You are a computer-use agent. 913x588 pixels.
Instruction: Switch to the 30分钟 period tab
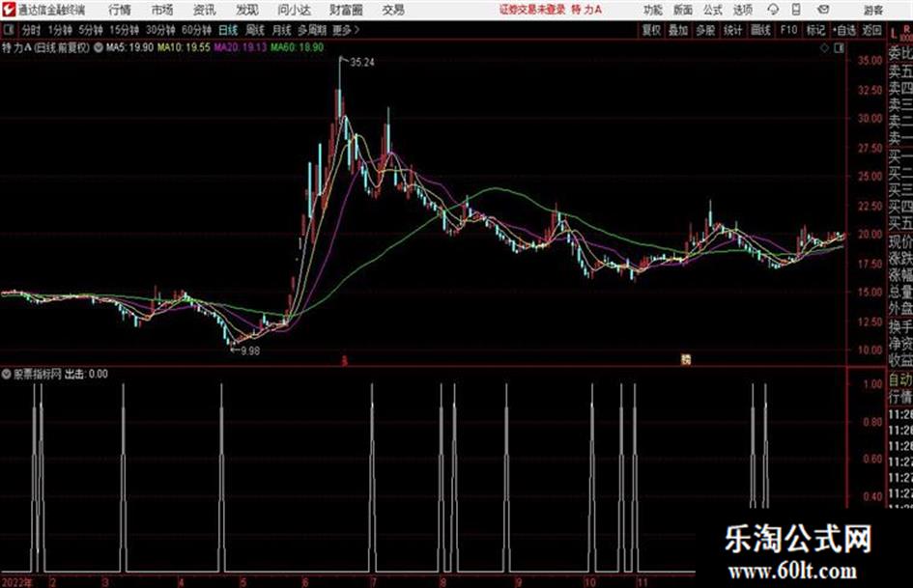pos(160,30)
